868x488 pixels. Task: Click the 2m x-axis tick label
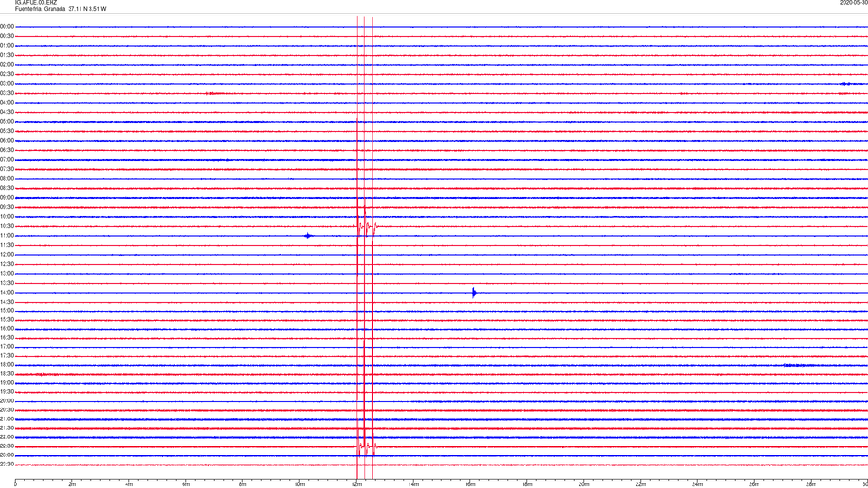tap(72, 484)
